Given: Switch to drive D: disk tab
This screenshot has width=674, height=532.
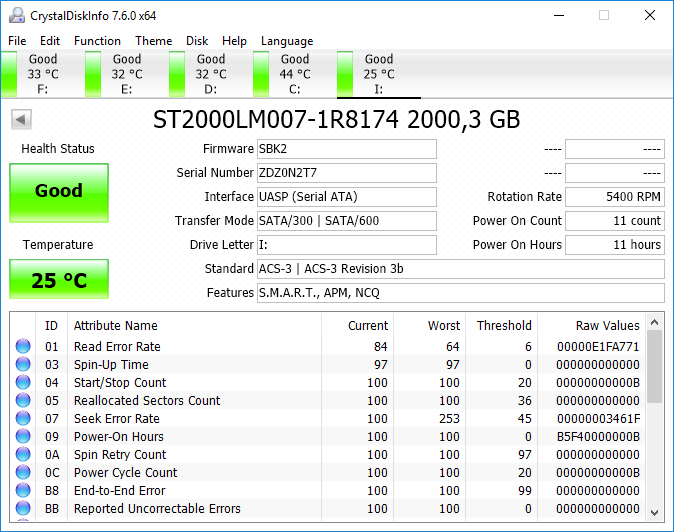Looking at the screenshot, I should coord(210,74).
